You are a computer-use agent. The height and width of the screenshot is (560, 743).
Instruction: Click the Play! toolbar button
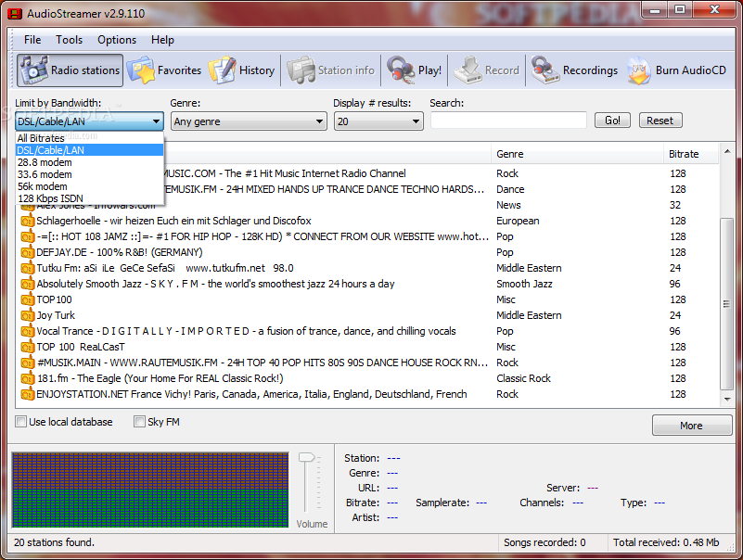tap(414, 70)
